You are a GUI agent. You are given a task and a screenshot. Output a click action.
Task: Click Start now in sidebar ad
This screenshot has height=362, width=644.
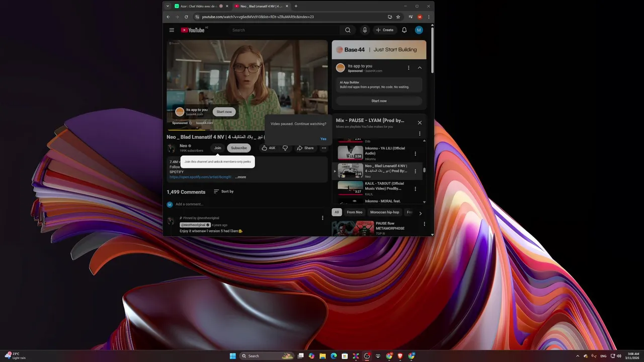point(379,101)
